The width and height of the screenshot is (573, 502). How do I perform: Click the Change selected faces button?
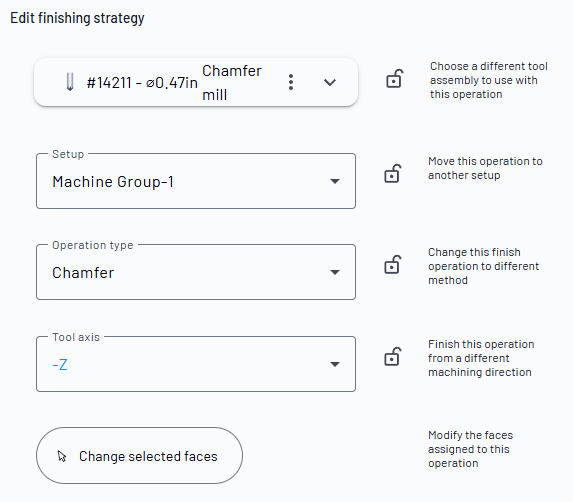(x=139, y=456)
